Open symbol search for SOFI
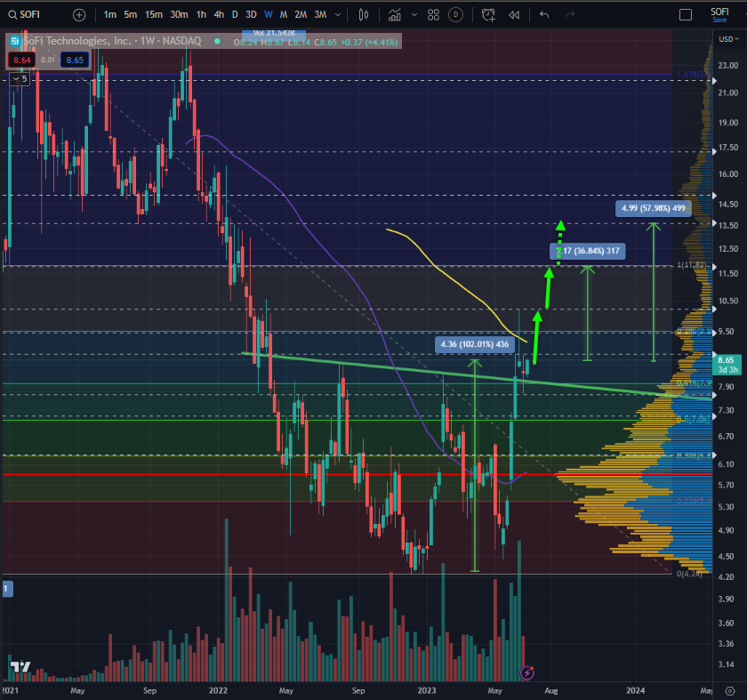Screen dimensions: 747x700 pos(24,14)
